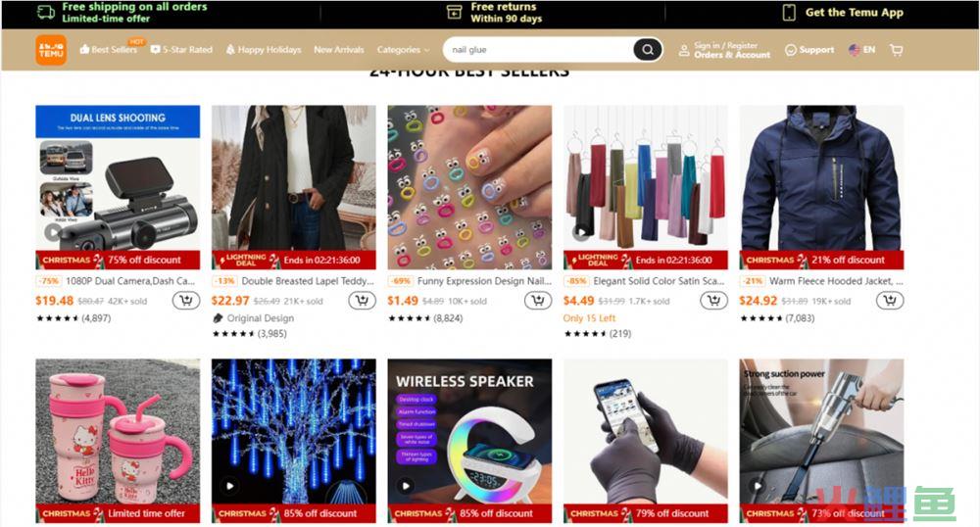Play video on the blue tree lights thumbnail

tap(230, 485)
